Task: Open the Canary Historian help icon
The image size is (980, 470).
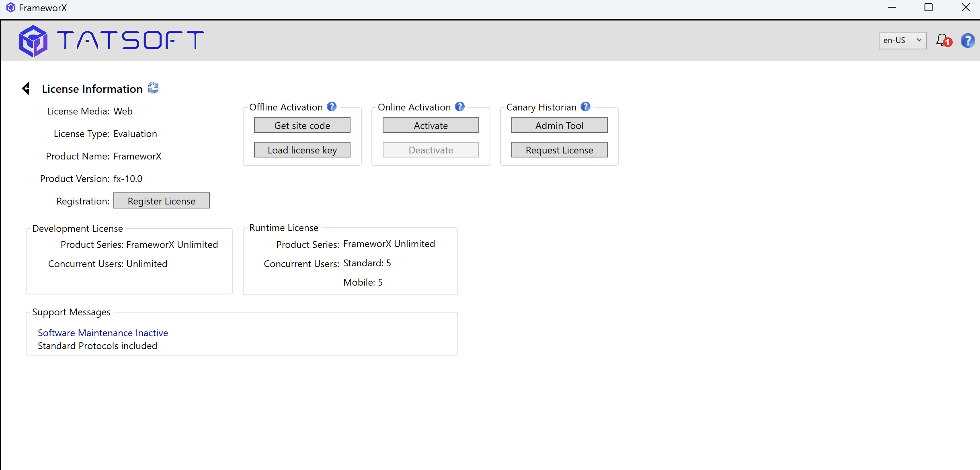Action: (586, 107)
